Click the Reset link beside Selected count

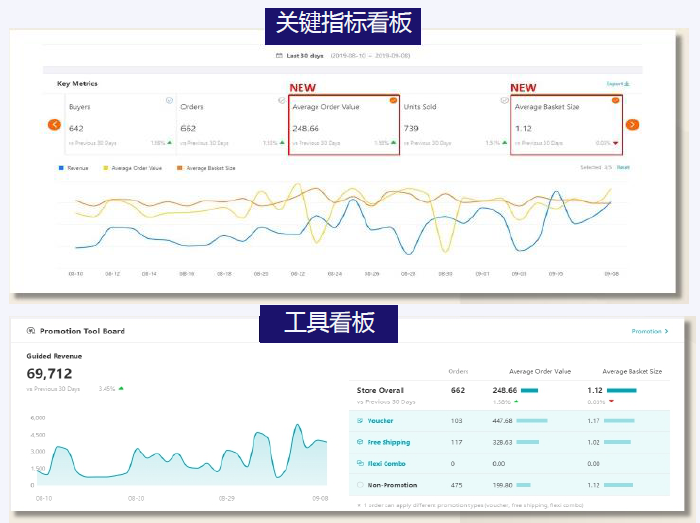point(623,167)
